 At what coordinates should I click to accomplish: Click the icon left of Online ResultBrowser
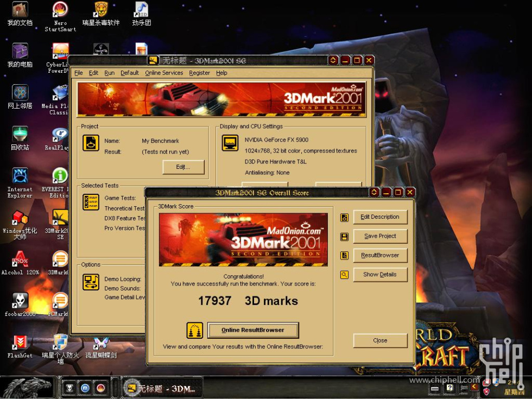[195, 330]
